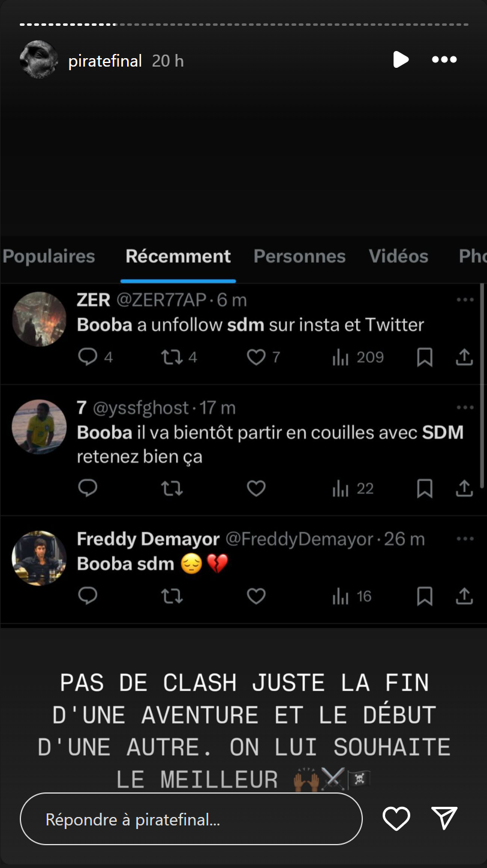The image size is (487, 868).
Task: Open more options on ZER's tweet
Action: pyautogui.click(x=465, y=300)
